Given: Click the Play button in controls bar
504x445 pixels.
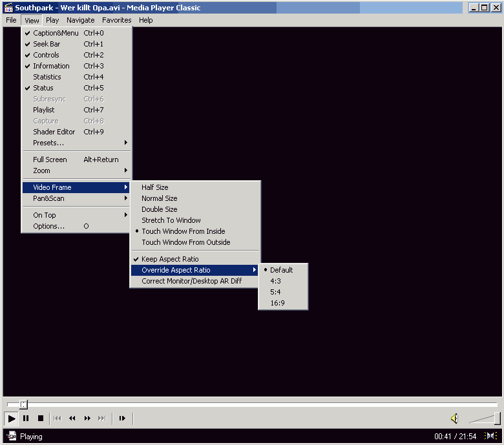Looking at the screenshot, I should pyautogui.click(x=12, y=419).
